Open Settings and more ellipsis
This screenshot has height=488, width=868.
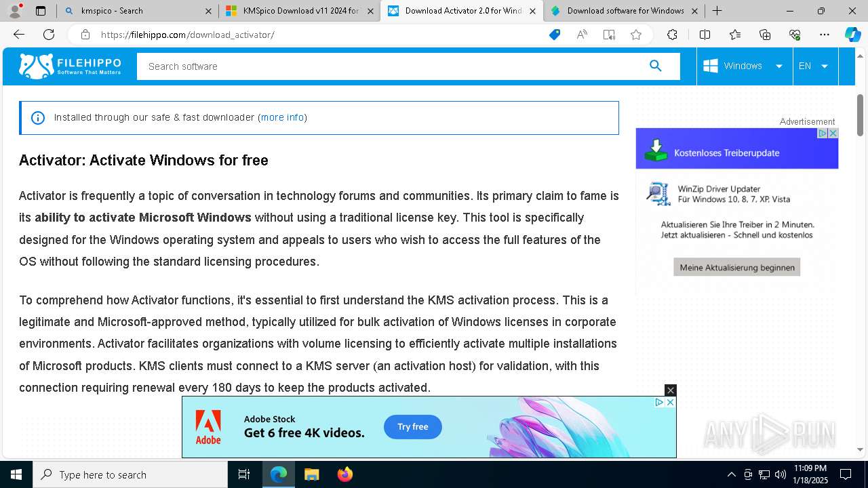point(825,35)
